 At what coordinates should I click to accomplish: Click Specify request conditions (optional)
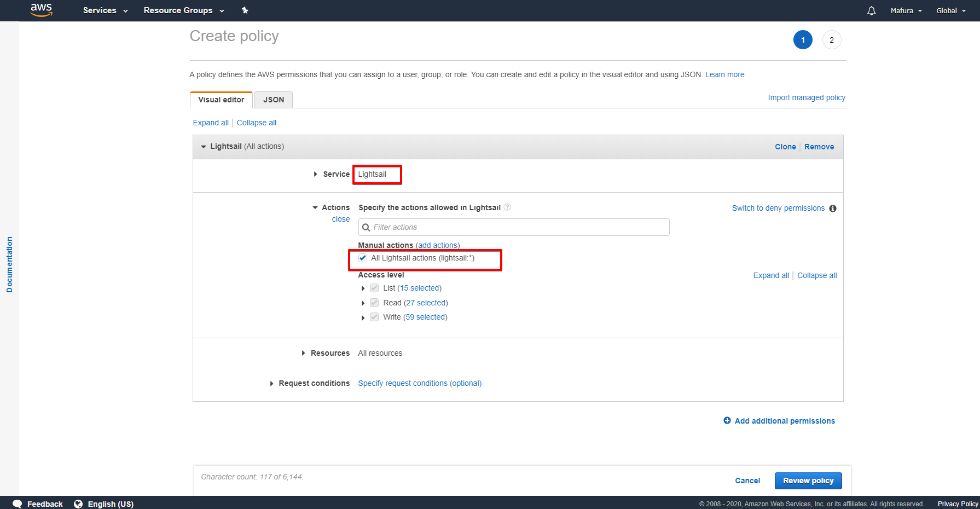click(x=420, y=383)
